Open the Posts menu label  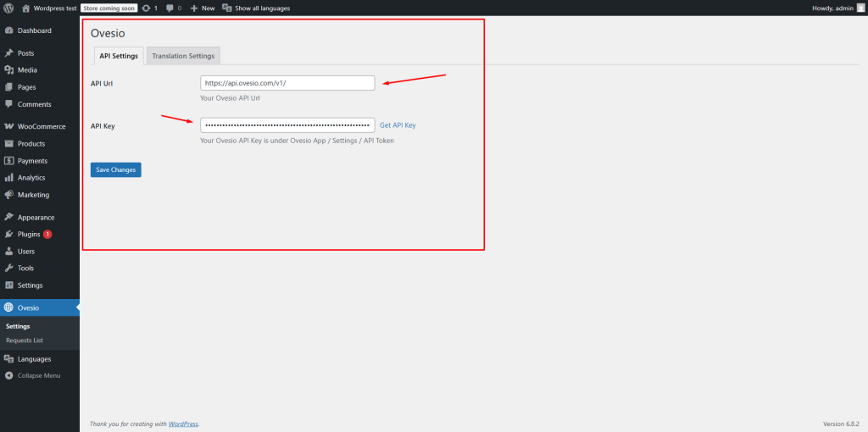coord(25,53)
